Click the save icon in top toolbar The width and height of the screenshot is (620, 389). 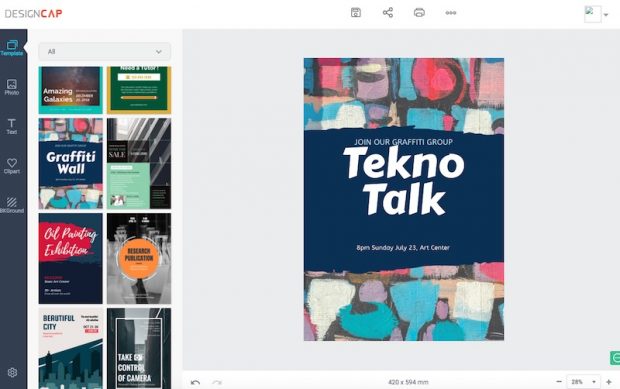point(355,13)
